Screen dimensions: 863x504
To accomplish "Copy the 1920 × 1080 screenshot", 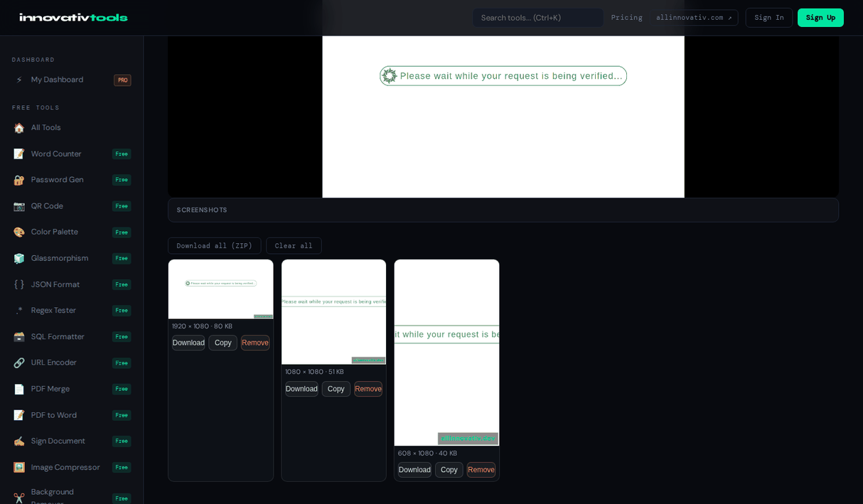I will coord(223,343).
